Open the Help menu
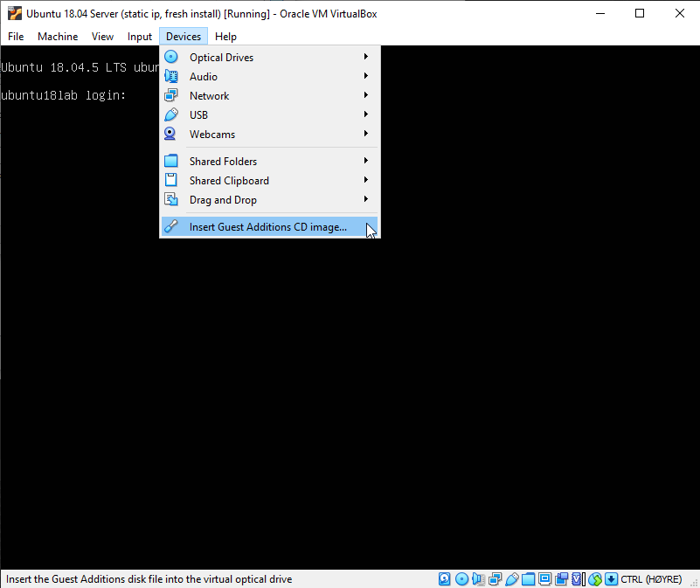Image resolution: width=700 pixels, height=588 pixels. [x=225, y=37]
